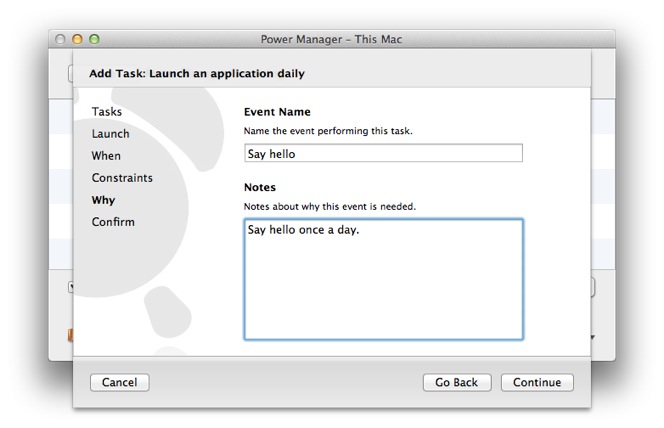
Task: Click the 'Notes about why this event is needed.' text
Action: point(330,207)
